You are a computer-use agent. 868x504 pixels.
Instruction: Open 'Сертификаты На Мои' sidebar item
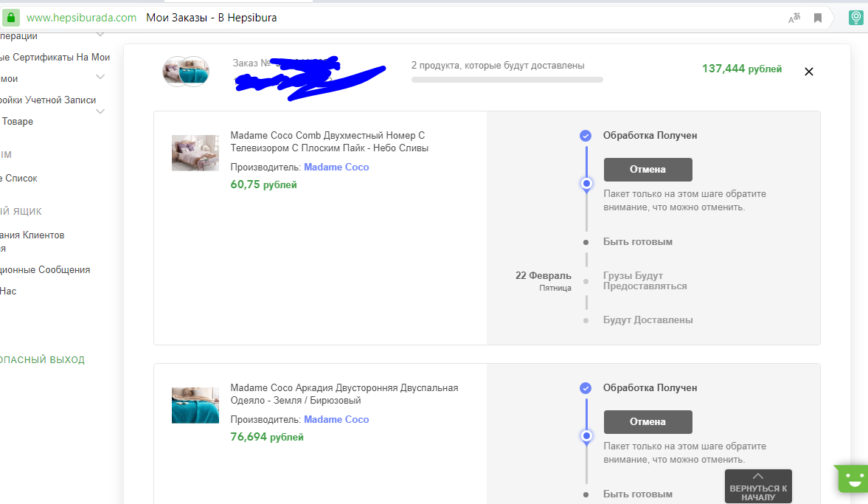(55, 58)
